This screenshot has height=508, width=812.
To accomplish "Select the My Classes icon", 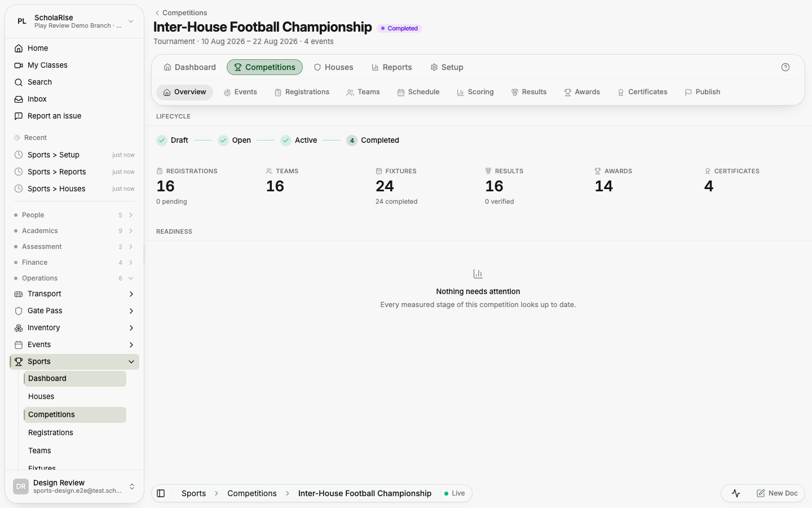I will point(19,65).
